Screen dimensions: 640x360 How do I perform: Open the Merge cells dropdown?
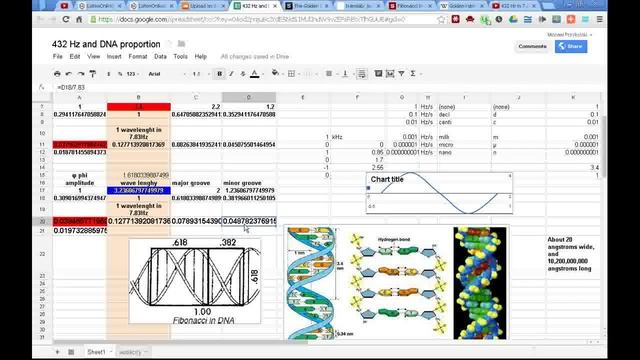pos(310,74)
